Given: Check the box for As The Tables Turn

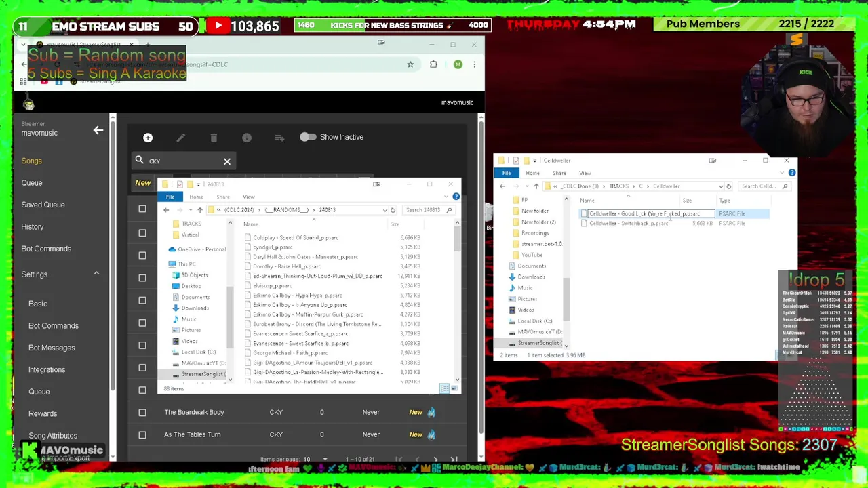Looking at the screenshot, I should click(142, 434).
